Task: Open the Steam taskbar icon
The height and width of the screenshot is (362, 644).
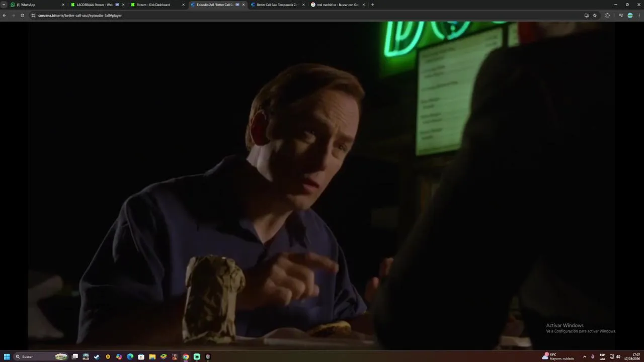Action: tap(97, 356)
